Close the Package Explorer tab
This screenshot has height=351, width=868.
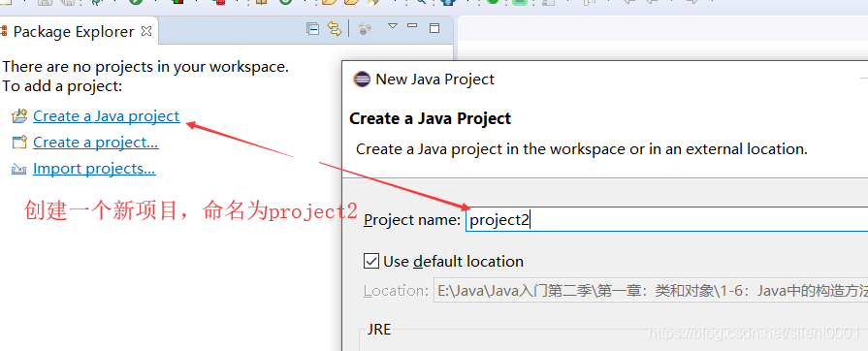146,31
